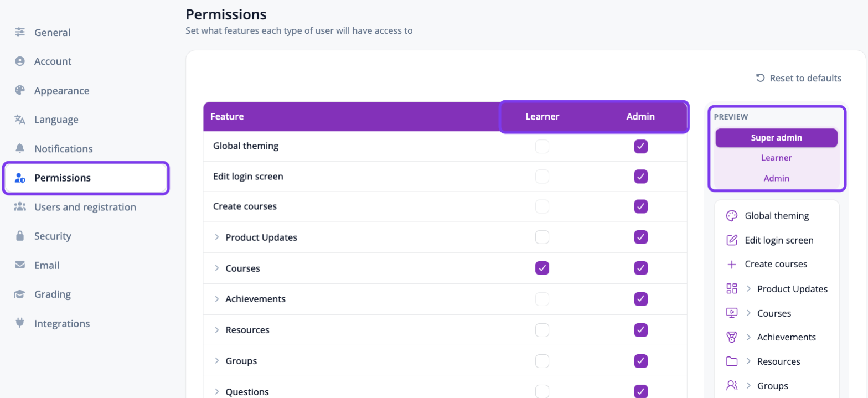Click the Permissions user-shield icon
Viewport: 868px width, 398px height.
[x=20, y=178]
